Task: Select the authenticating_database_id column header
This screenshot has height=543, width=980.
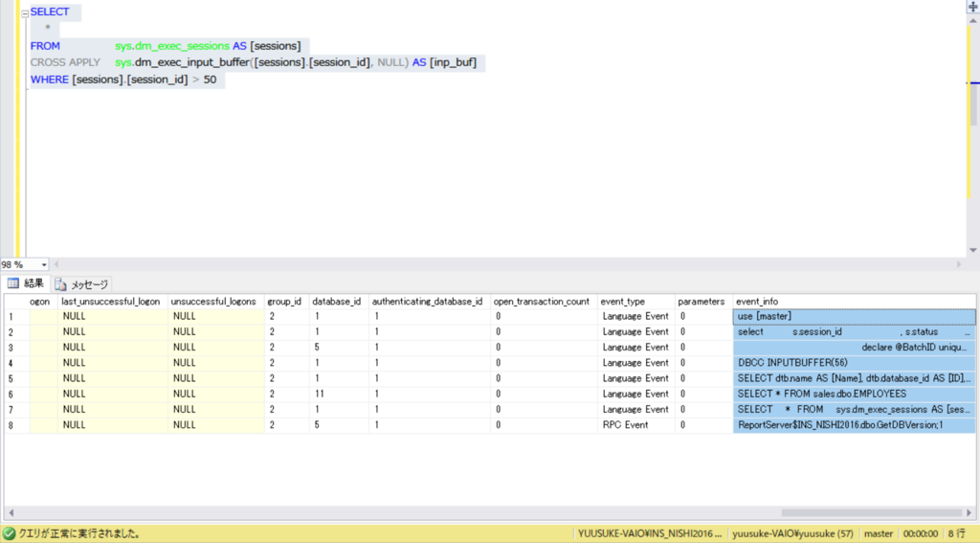Action: point(428,302)
